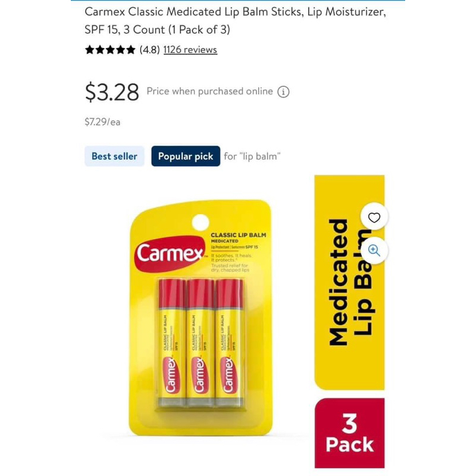Click the five-star rating display
The width and height of the screenshot is (476, 476).
[110, 49]
